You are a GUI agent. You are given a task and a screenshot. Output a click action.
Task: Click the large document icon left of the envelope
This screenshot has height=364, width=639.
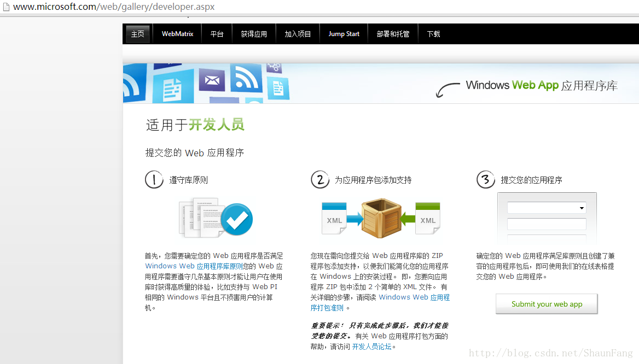pyautogui.click(x=172, y=88)
